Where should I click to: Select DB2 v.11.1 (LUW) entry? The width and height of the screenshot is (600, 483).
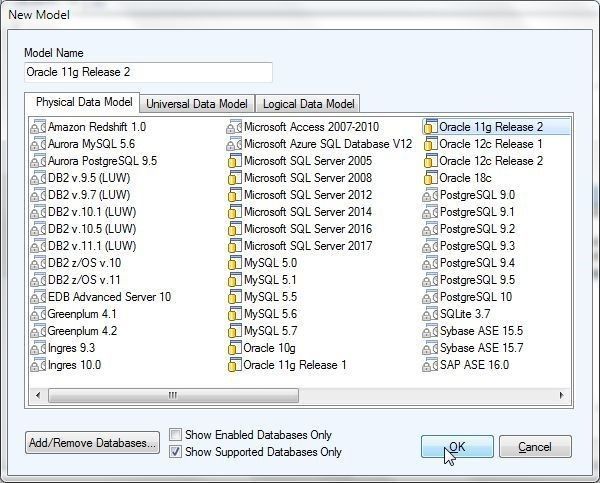pos(83,246)
